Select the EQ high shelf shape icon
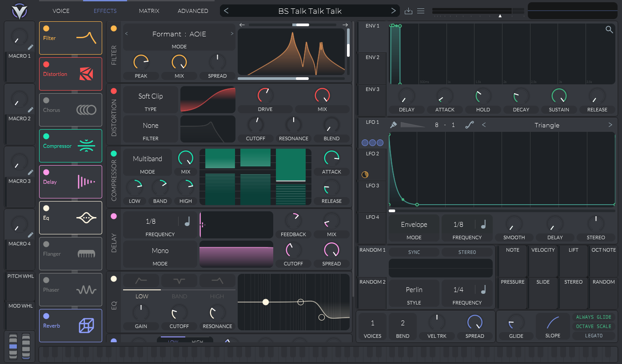 click(217, 281)
